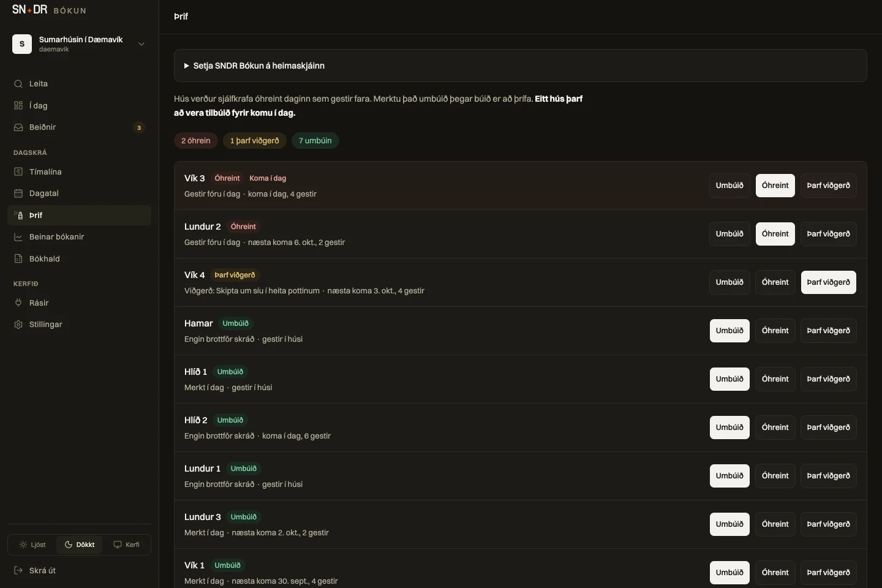Click the inbox icon beside Beiðnir
Image resolution: width=882 pixels, height=588 pixels.
point(18,127)
